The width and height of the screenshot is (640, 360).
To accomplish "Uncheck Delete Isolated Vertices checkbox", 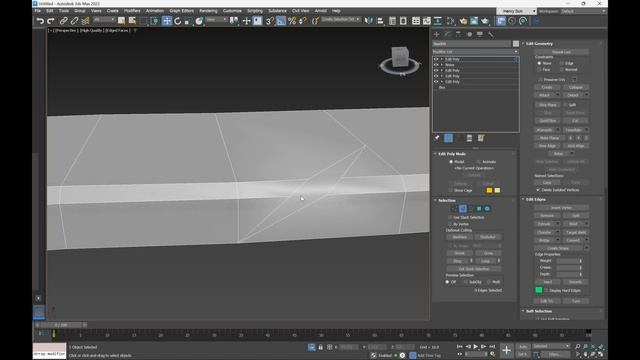I will click(538, 190).
